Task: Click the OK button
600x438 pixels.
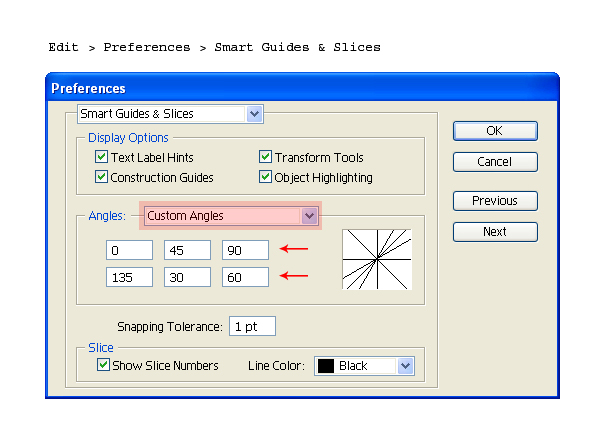Action: point(495,131)
